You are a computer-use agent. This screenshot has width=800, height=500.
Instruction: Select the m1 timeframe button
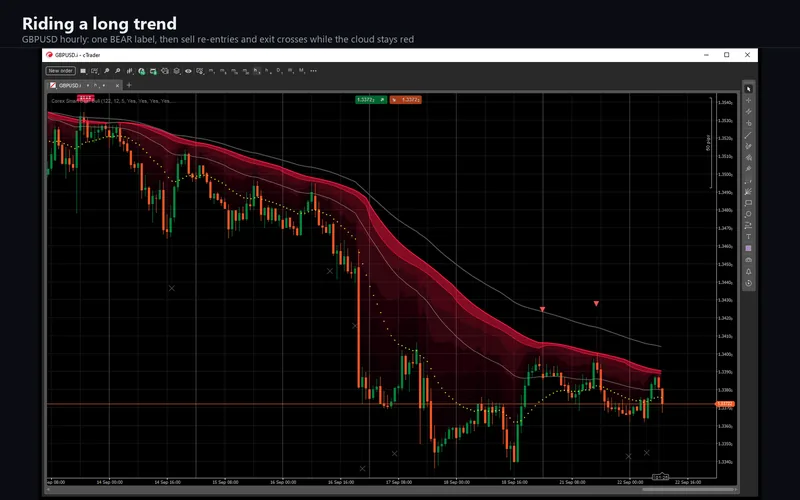coord(211,71)
